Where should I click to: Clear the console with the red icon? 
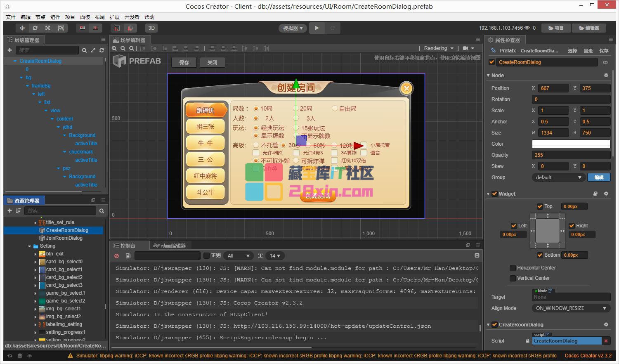point(117,256)
